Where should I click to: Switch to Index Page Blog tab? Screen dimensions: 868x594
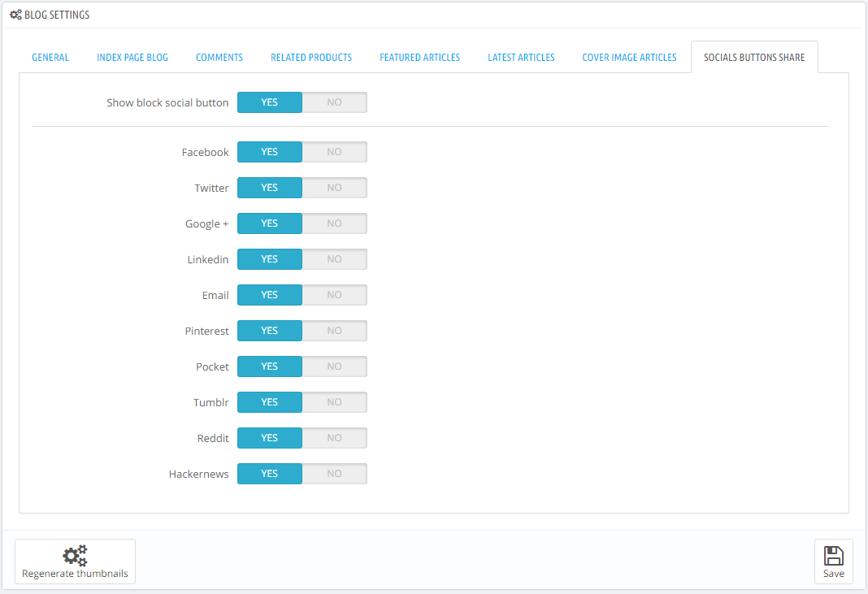point(132,58)
